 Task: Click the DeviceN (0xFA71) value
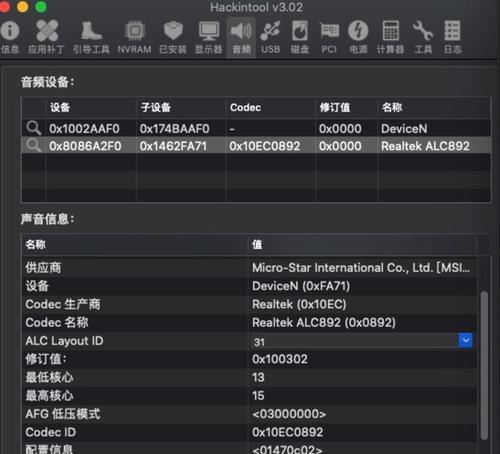(x=301, y=286)
